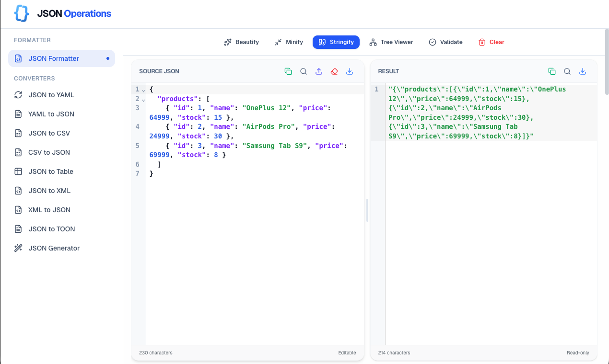Screen dimensions: 609x364
Task: Toggle Stringify mode off
Action: pos(336,42)
